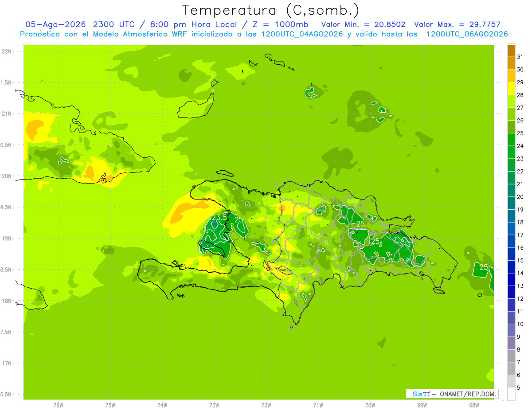Click the legend value '26'
Viewport: 532px width, 411px height.
click(520, 120)
